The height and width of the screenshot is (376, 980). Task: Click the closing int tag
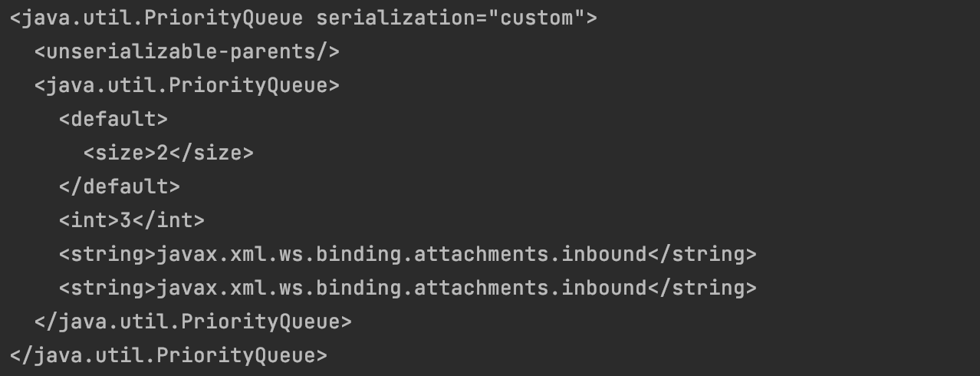pyautogui.click(x=168, y=220)
